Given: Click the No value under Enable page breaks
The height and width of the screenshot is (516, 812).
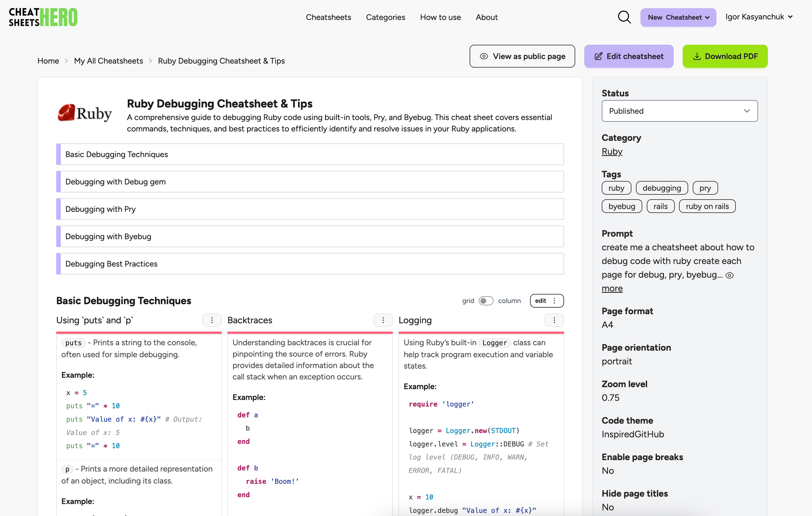Looking at the screenshot, I should (608, 471).
